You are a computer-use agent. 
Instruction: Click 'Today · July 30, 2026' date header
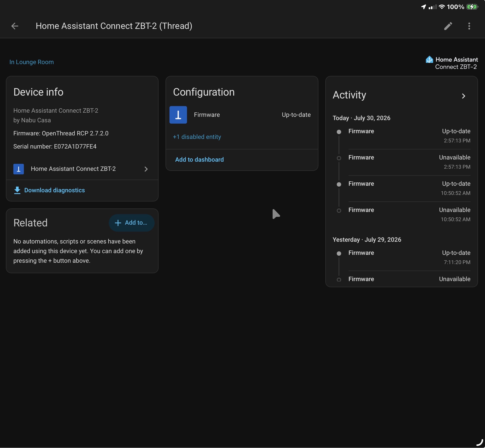362,118
